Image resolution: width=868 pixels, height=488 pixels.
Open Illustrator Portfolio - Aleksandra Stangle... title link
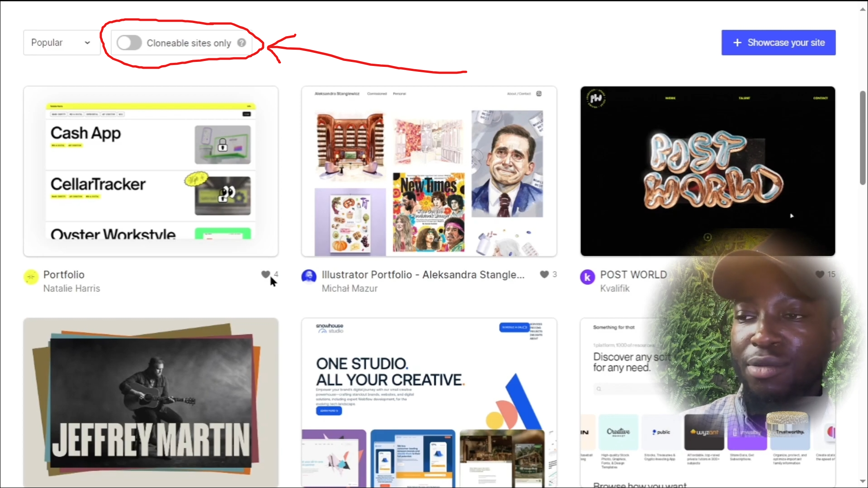click(x=423, y=275)
